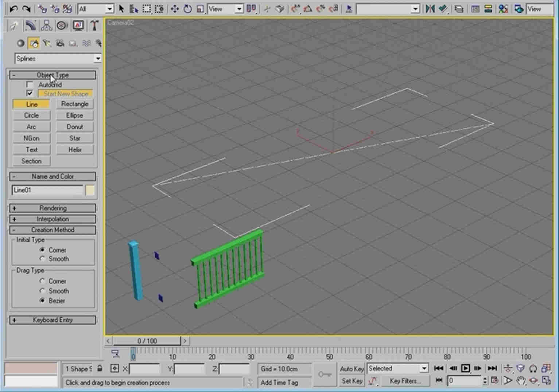Open the Curve Editor
Screen dimensions: 559x392
click(x=475, y=9)
